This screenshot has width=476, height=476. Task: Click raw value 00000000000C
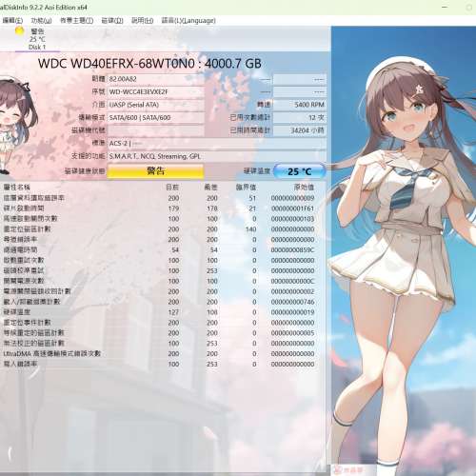tap(292, 281)
